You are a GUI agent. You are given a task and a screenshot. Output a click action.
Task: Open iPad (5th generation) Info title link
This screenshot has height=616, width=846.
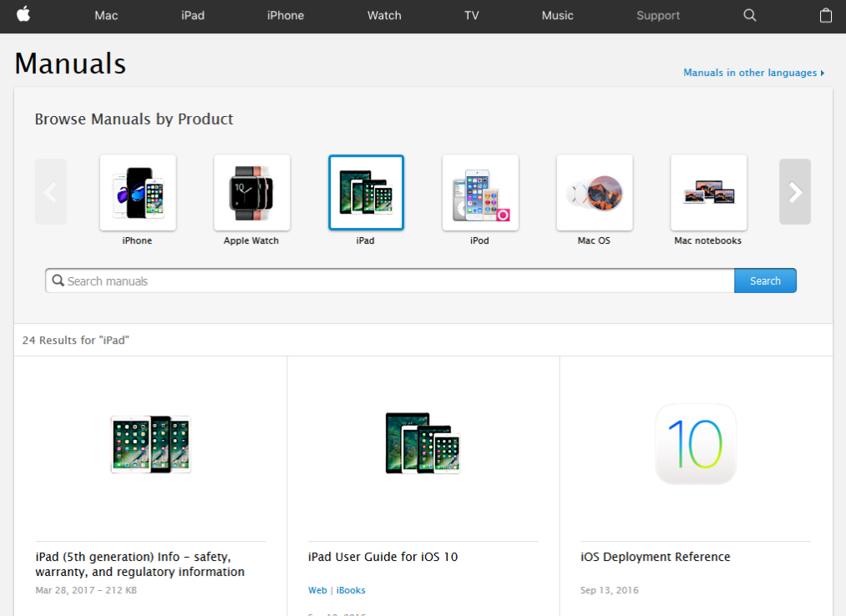(x=139, y=564)
